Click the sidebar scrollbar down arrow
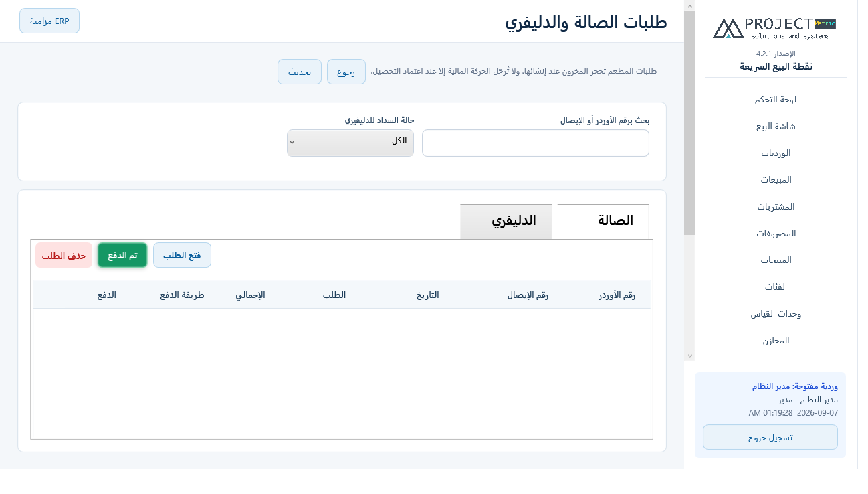Viewport: 868px width, 494px height. [689, 356]
